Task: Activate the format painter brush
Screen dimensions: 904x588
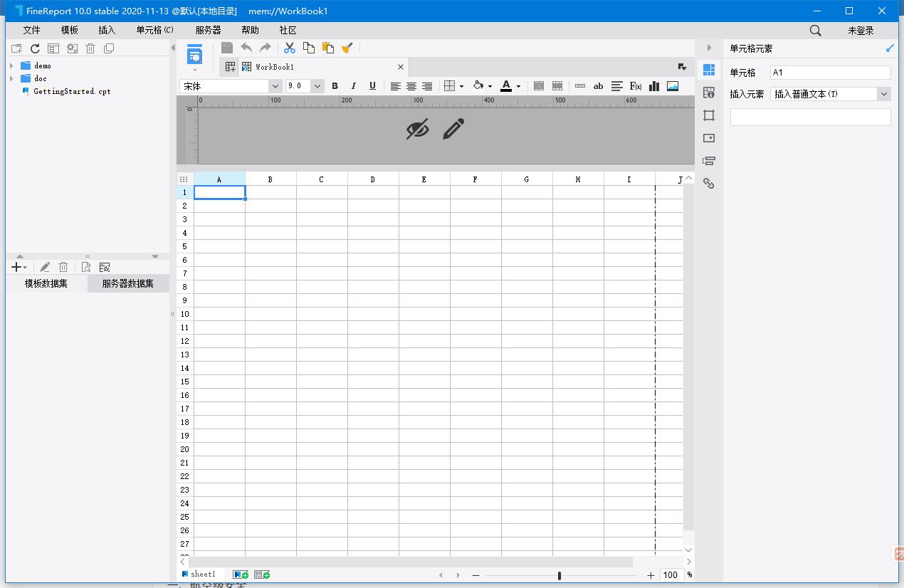Action: point(347,48)
